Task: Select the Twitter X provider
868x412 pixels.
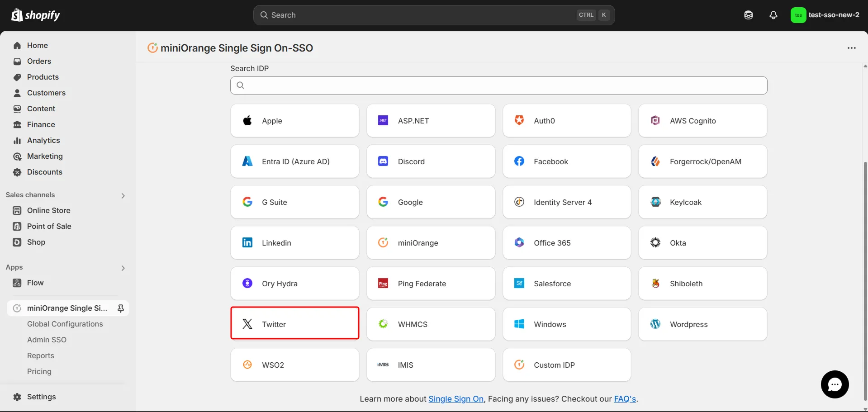Action: (x=294, y=323)
